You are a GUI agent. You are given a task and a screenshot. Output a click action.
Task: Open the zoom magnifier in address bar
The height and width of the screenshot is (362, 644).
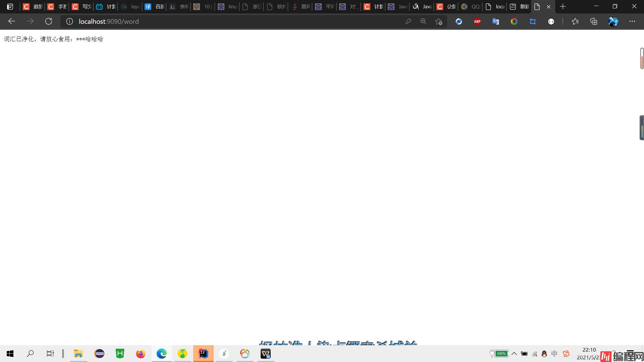(x=423, y=21)
